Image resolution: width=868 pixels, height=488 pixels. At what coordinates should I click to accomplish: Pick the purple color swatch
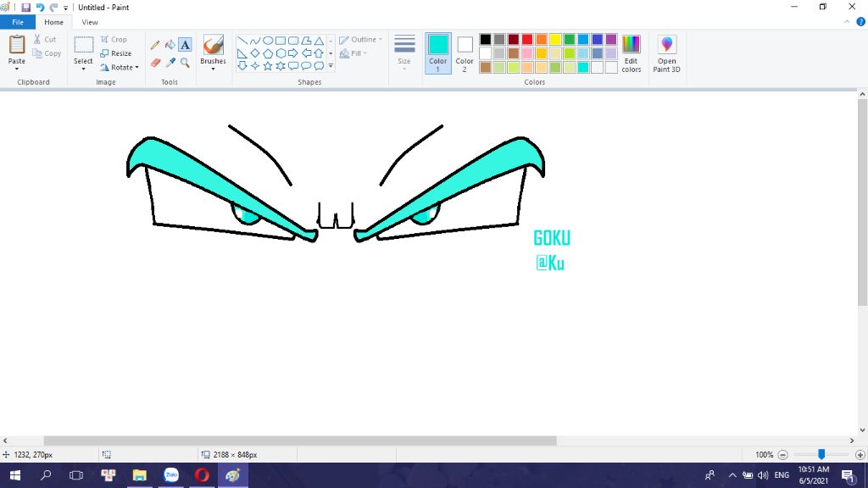coord(611,39)
